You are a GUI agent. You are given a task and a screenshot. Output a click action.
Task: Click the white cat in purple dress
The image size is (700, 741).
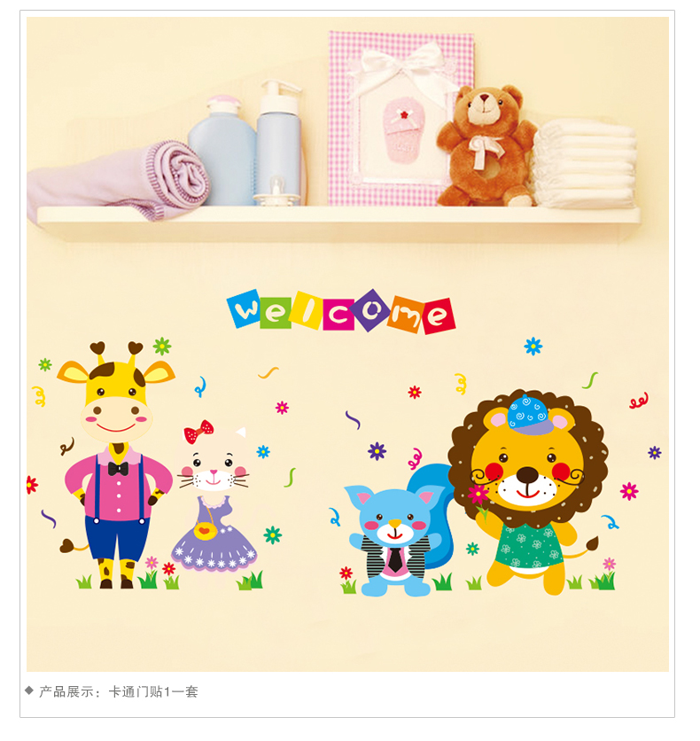coord(215,496)
